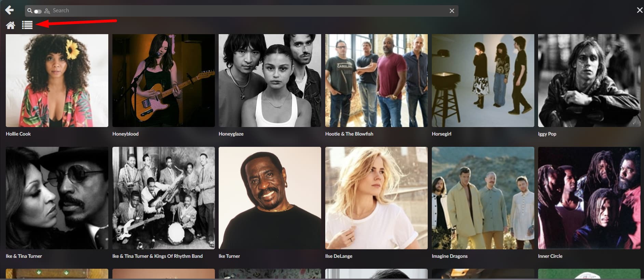Toggle the search mode switch
Screen dimensions: 644x280
click(38, 11)
